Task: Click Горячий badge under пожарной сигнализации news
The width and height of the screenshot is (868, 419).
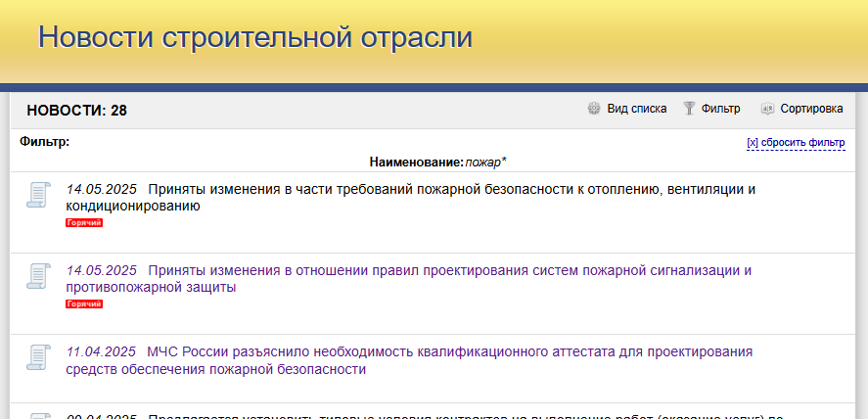Action: 84,303
